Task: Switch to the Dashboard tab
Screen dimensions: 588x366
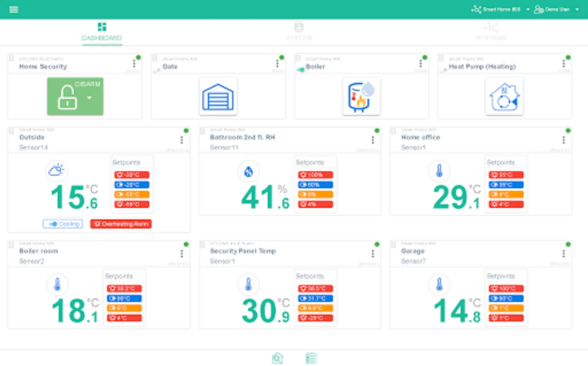Action: click(102, 32)
